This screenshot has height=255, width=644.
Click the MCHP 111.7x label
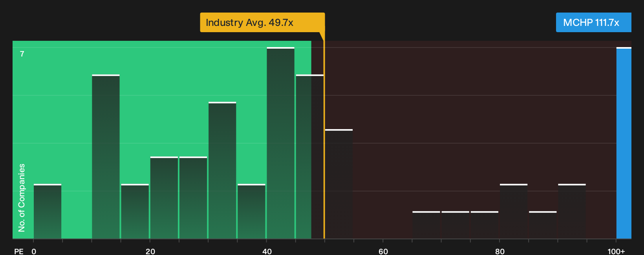593,22
